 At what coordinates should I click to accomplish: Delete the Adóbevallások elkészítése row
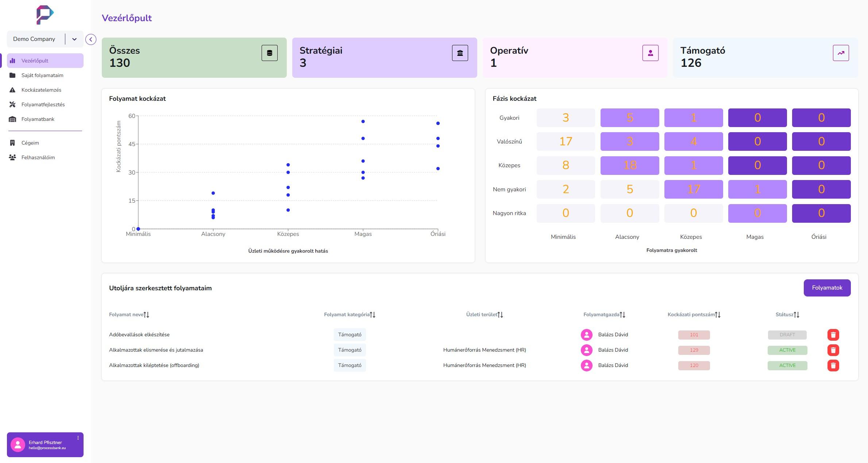coord(833,335)
